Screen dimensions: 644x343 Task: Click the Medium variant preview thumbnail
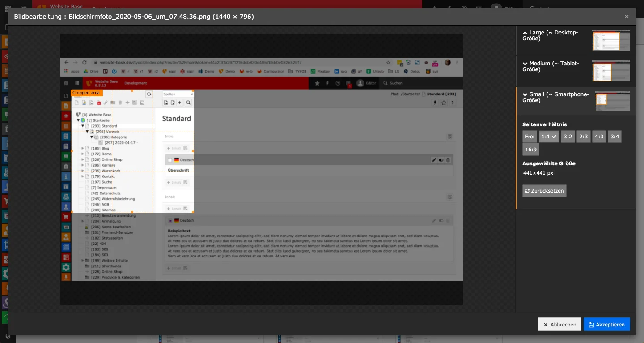click(611, 71)
